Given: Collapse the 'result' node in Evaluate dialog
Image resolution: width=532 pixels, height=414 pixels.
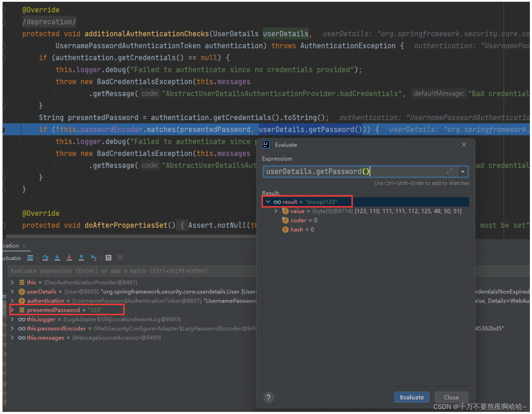Looking at the screenshot, I should 268,202.
